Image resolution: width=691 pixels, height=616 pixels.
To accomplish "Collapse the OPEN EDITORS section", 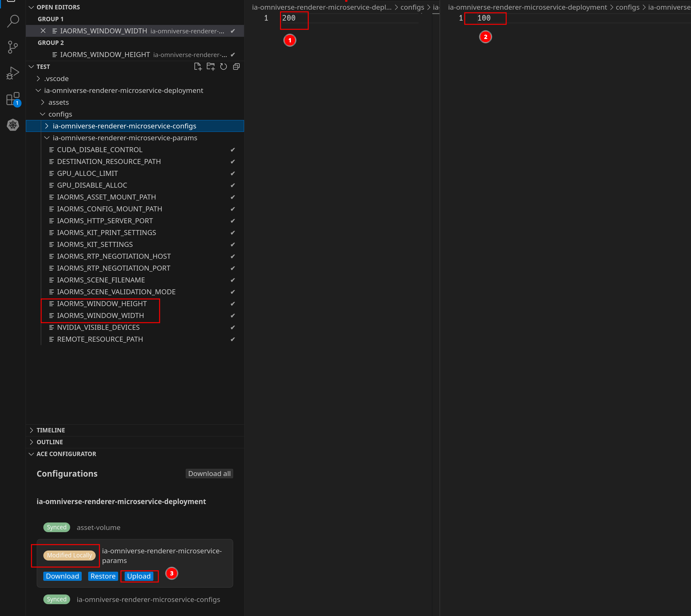I will (31, 7).
